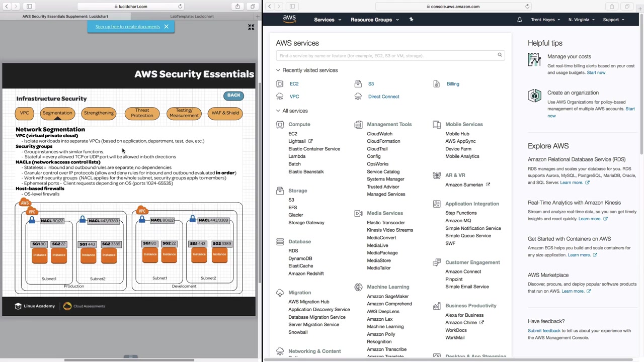Open CloudFormation under Management Tools
Screen dimensions: 644x362
coord(383,141)
